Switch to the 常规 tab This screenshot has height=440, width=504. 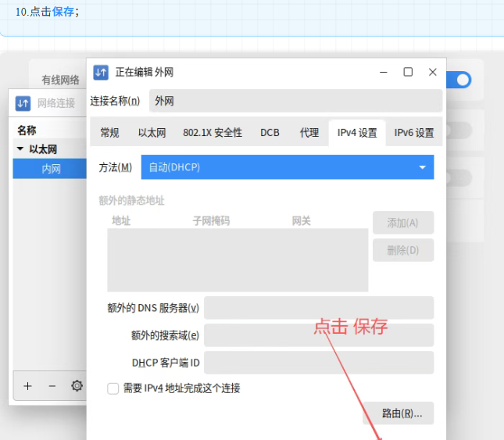pyautogui.click(x=109, y=133)
